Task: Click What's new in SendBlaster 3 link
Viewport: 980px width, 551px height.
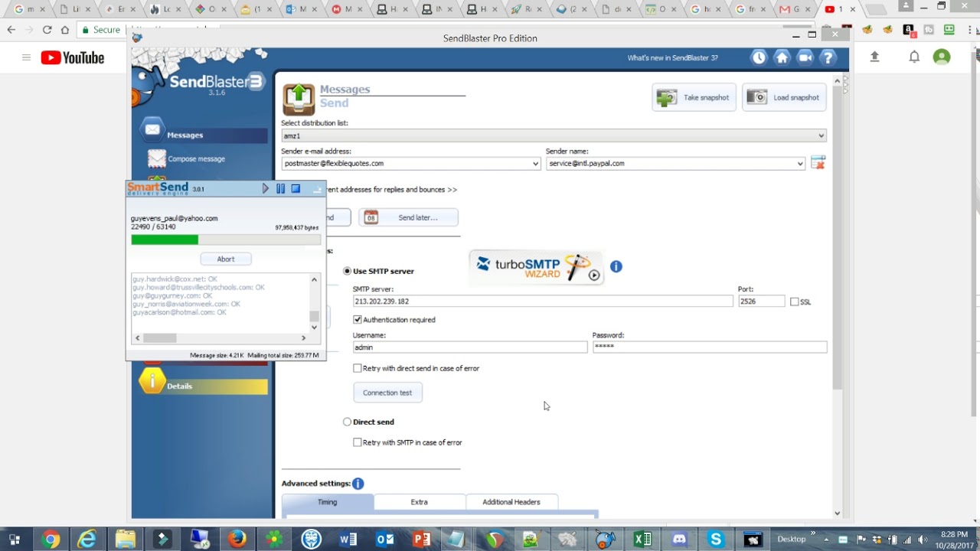Action: click(673, 57)
